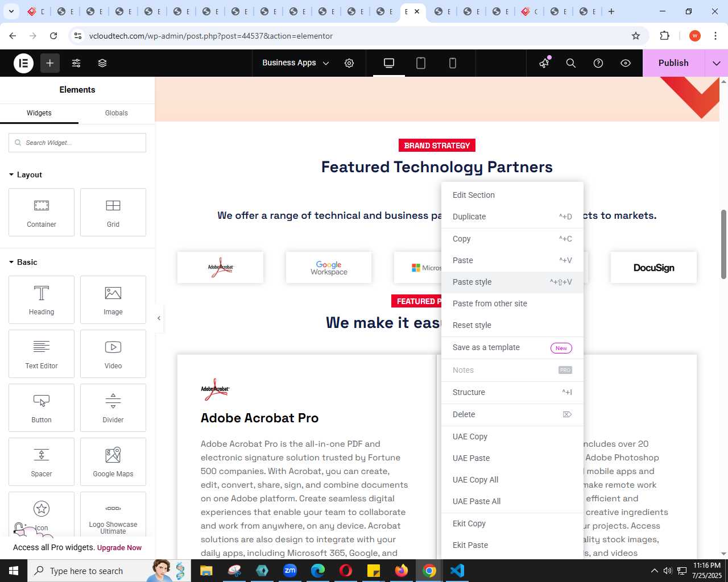Reload the page in Chrome
Viewport: 728px width, 582px height.
click(x=53, y=36)
